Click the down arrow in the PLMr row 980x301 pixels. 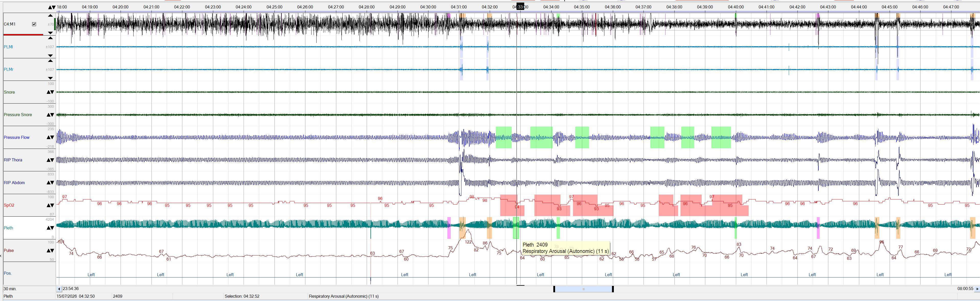50,78
